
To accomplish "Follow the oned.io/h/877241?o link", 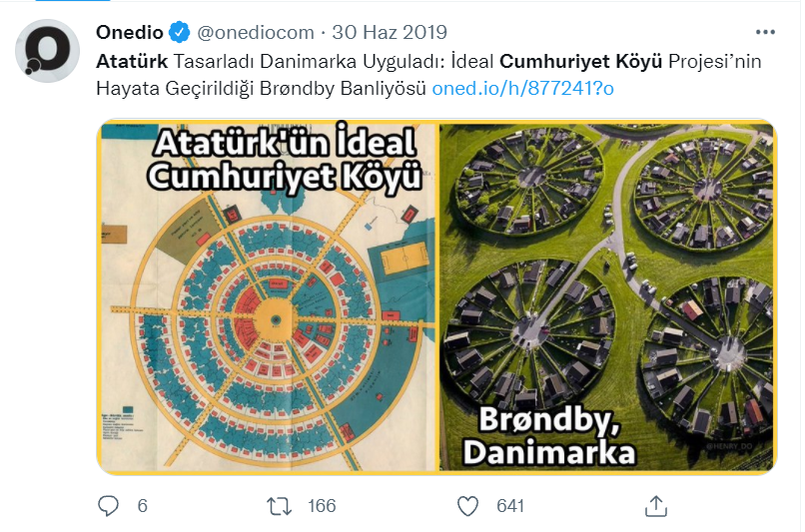I will pos(522,88).
